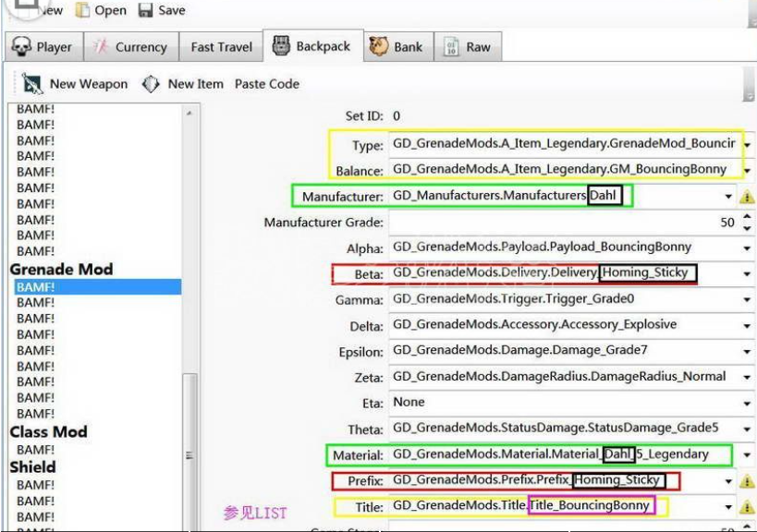The height and width of the screenshot is (532, 757).
Task: Open the Theta status damage dropdown
Action: tap(747, 429)
